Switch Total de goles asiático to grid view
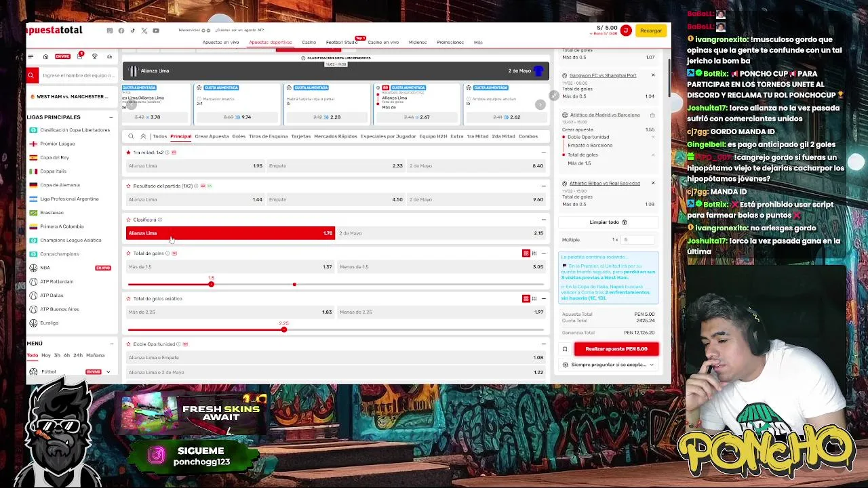The width and height of the screenshot is (868, 488). point(526,299)
